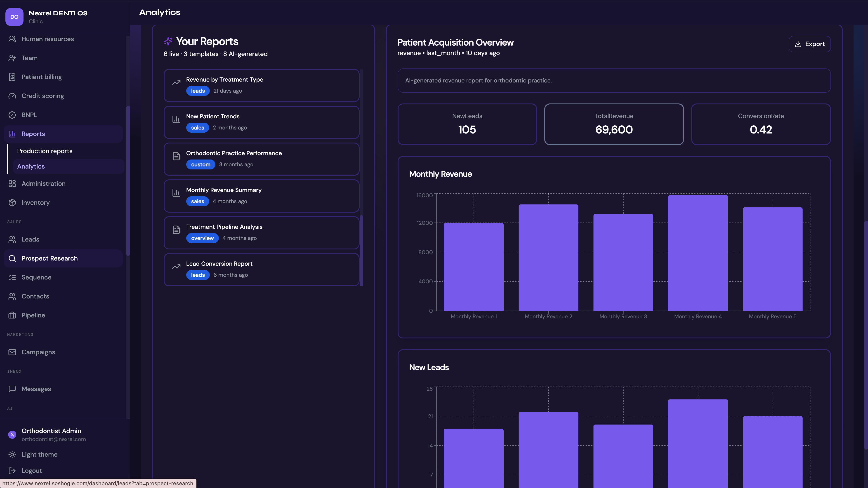
Task: Click the Messages chat bubble icon
Action: (12, 389)
